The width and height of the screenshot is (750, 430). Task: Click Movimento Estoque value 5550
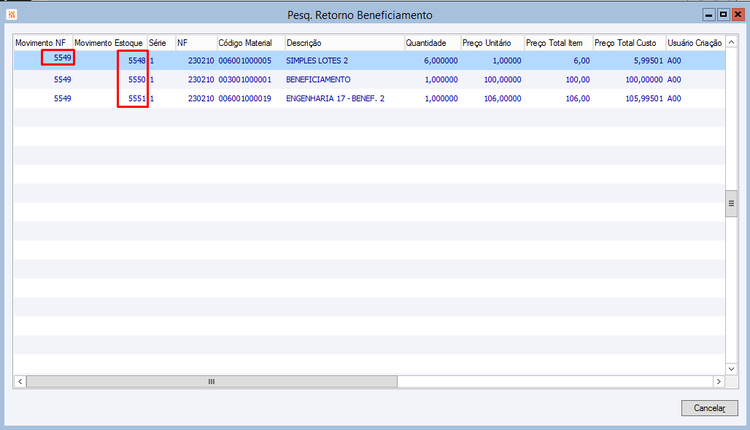pyautogui.click(x=137, y=79)
